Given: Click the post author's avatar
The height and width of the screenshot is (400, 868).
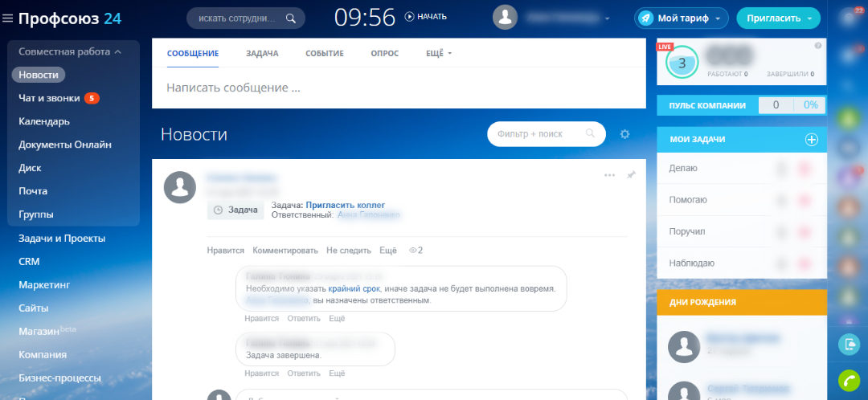Looking at the screenshot, I should pyautogui.click(x=180, y=187).
